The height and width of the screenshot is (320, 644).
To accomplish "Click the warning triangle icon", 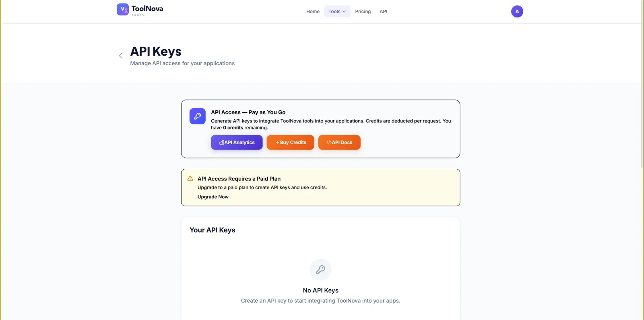I will pos(190,179).
